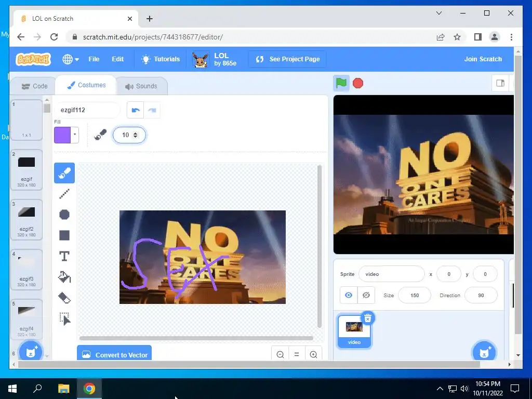Open the globe language menu
Screen dimensions: 532x399
71,59
